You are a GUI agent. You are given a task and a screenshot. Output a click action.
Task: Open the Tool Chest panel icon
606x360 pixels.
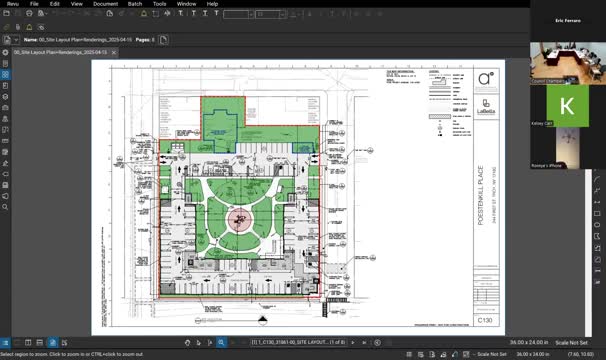tap(5, 107)
